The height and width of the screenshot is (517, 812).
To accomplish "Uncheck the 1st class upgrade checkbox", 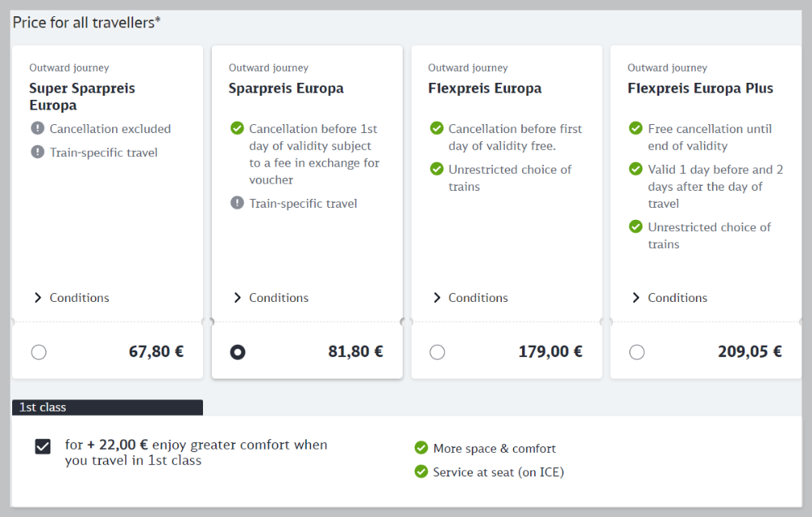I will click(43, 446).
